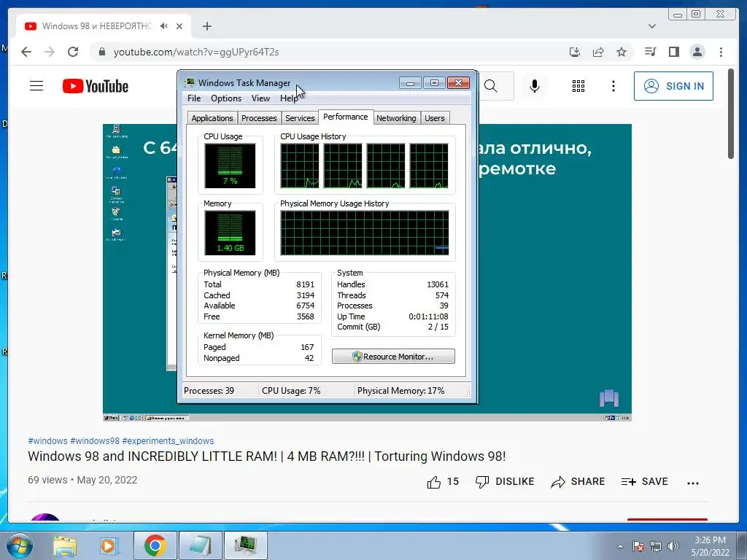Screen dimensions: 747x560
Task: Click the page vertical scrollbar
Action: tap(731, 114)
